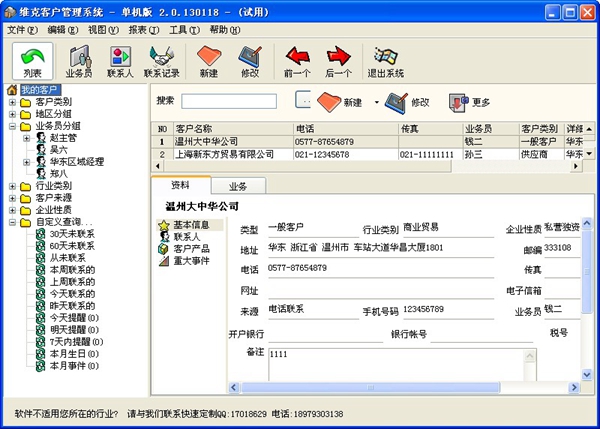Click the detail panel horizontal scrollbar thumb
The height and width of the screenshot is (429, 600).
point(370,387)
